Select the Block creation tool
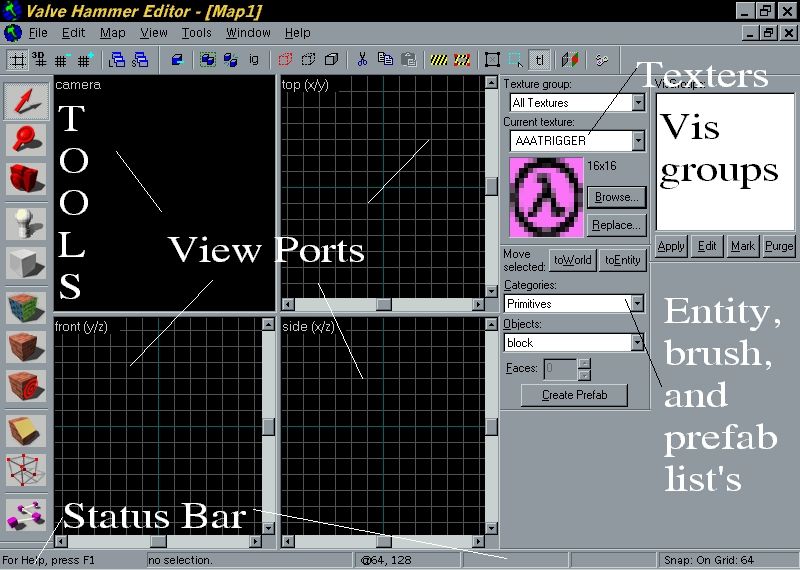 pos(26,263)
